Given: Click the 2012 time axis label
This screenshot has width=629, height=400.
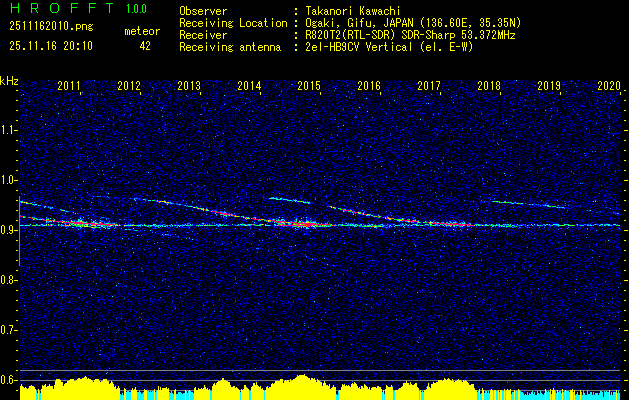Looking at the screenshot, I should (x=129, y=86).
